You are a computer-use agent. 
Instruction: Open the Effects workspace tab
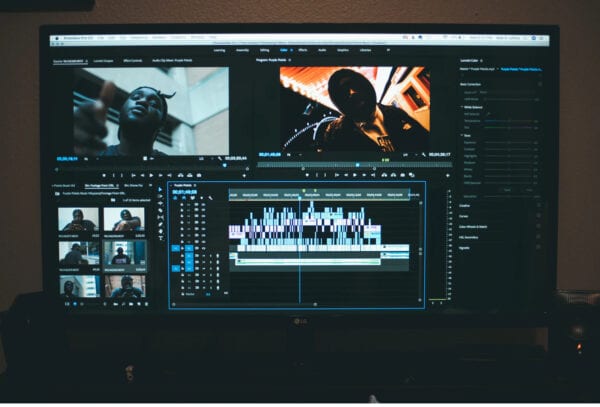[305, 49]
